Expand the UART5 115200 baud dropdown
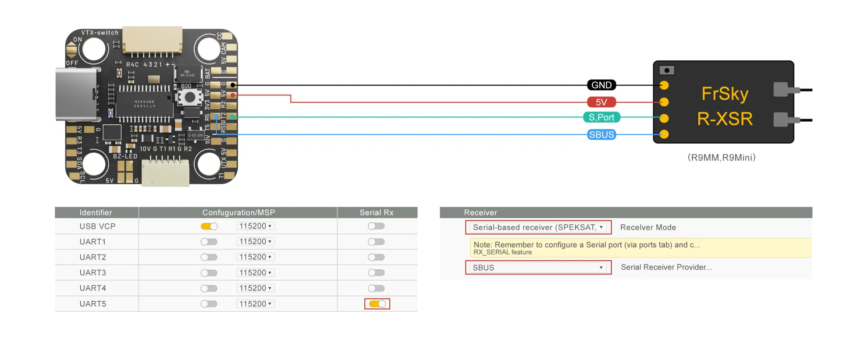Screen dimensions: 868x338 [x=256, y=304]
